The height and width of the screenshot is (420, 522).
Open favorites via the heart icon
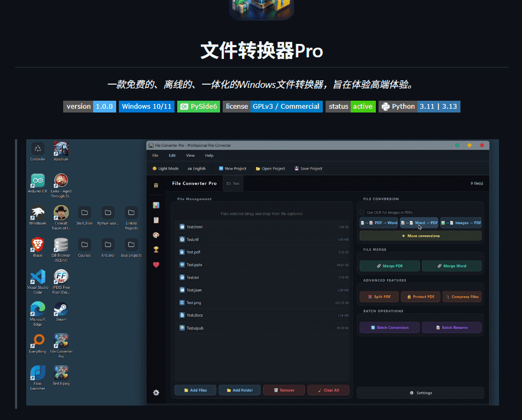(156, 264)
